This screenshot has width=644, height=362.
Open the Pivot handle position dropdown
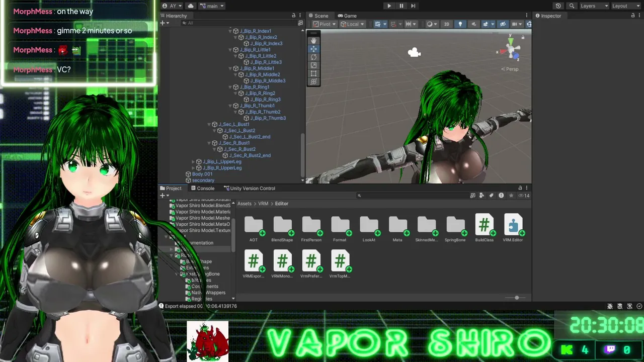(x=324, y=24)
